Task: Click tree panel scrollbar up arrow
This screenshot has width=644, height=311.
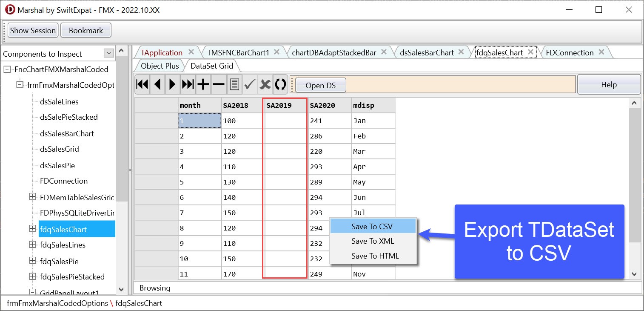Action: 122,51
